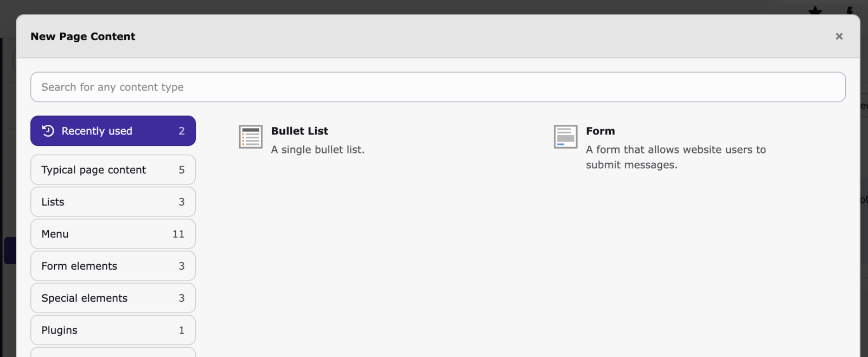Switch to the Special elements tab

pos(113,298)
